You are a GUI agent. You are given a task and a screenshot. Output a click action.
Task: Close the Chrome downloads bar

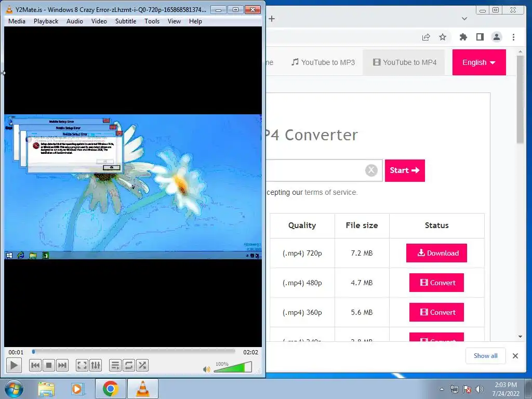[x=515, y=356]
